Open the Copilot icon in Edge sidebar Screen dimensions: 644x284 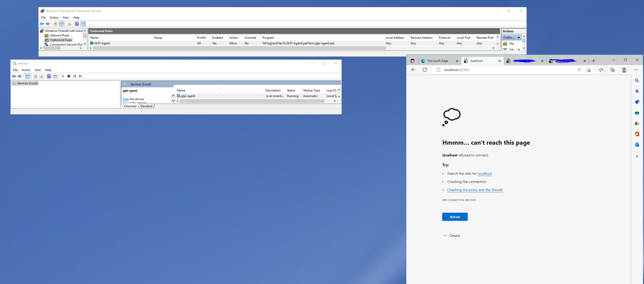tap(637, 91)
